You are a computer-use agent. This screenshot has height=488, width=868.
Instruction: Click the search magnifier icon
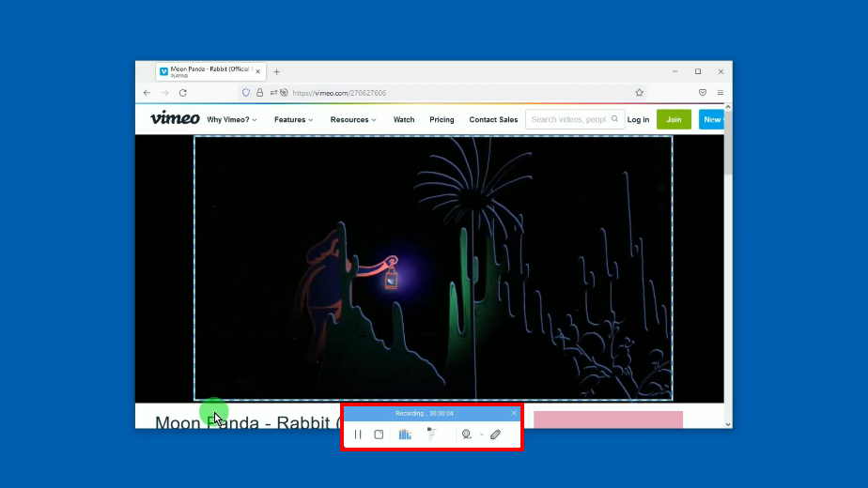pyautogui.click(x=615, y=119)
